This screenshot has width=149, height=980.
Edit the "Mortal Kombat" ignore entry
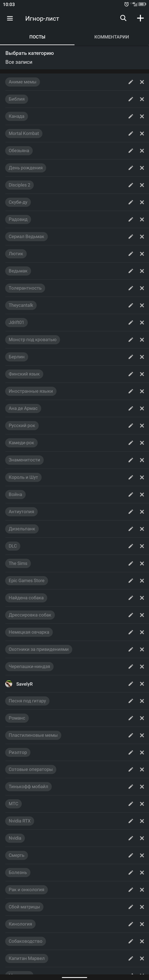pyautogui.click(x=131, y=134)
